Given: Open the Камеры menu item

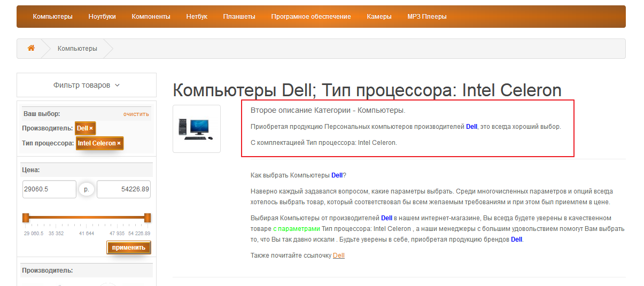Looking at the screenshot, I should click(379, 17).
